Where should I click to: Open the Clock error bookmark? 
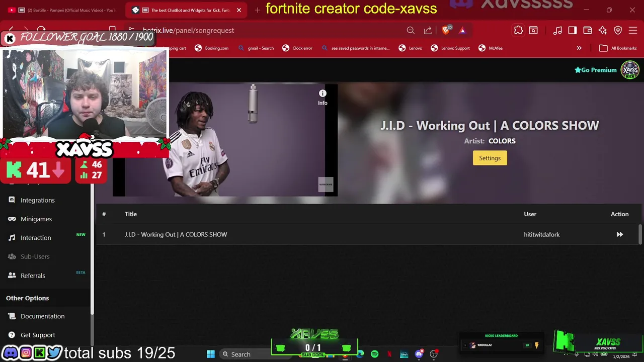pos(297,48)
